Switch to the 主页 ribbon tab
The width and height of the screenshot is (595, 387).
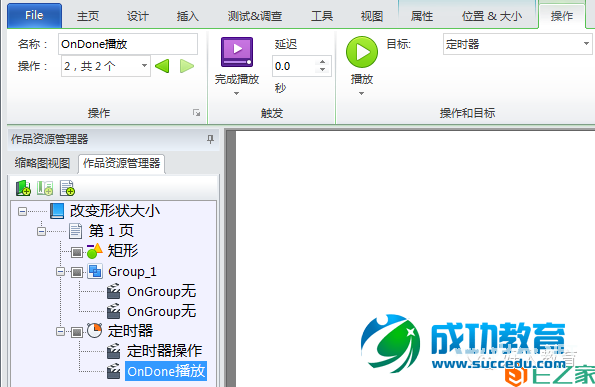[88, 16]
